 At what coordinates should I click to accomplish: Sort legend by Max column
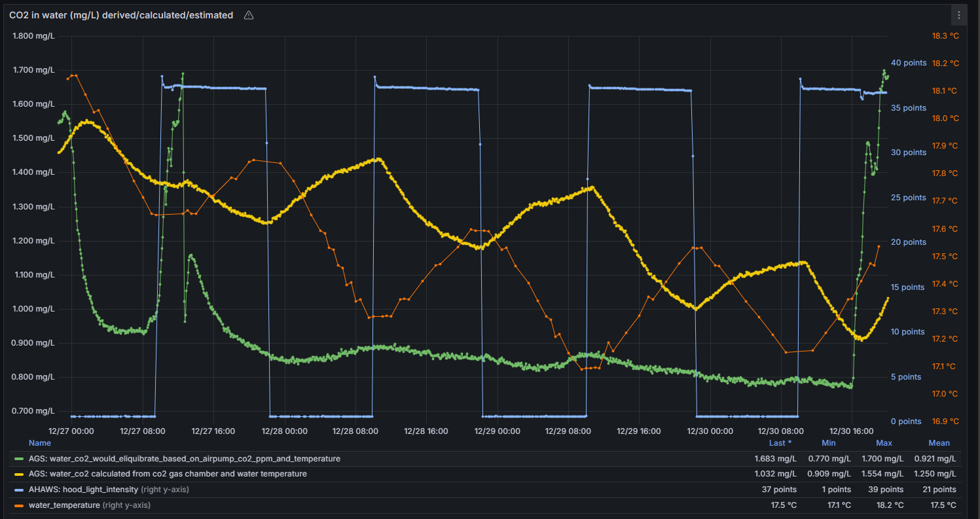(x=884, y=443)
